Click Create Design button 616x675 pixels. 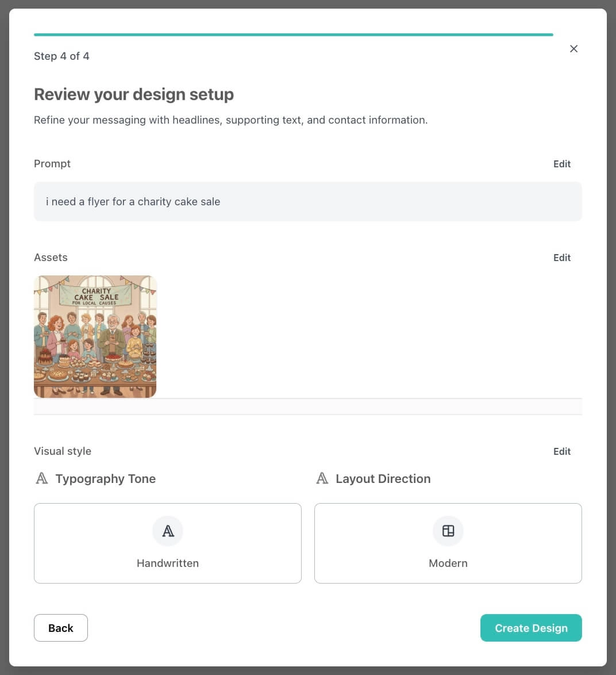click(x=532, y=628)
